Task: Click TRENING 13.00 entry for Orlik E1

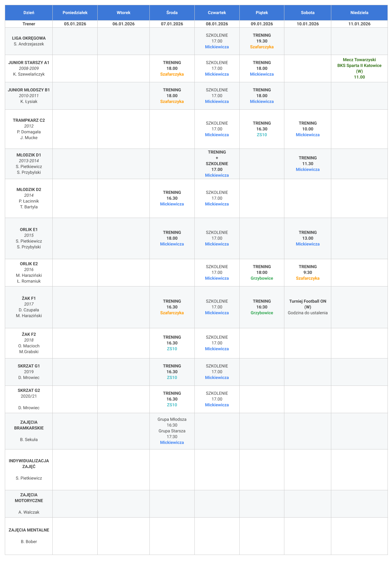Action: point(307,235)
